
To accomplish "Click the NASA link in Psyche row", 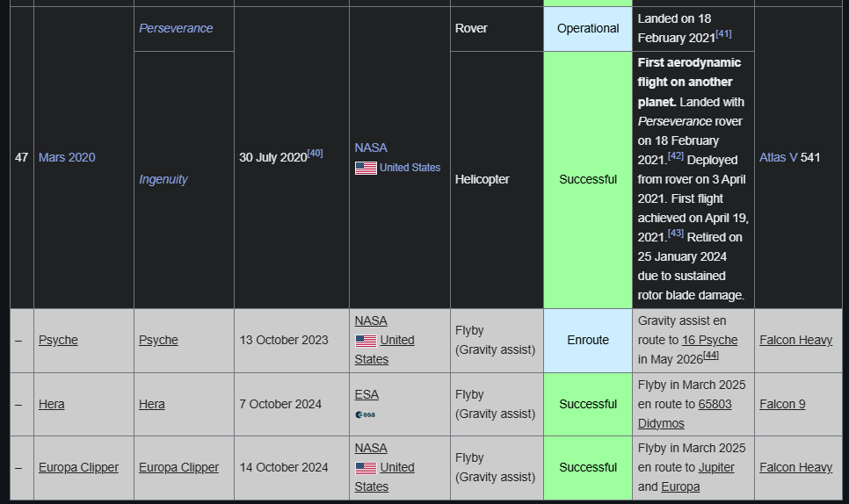I will click(371, 320).
